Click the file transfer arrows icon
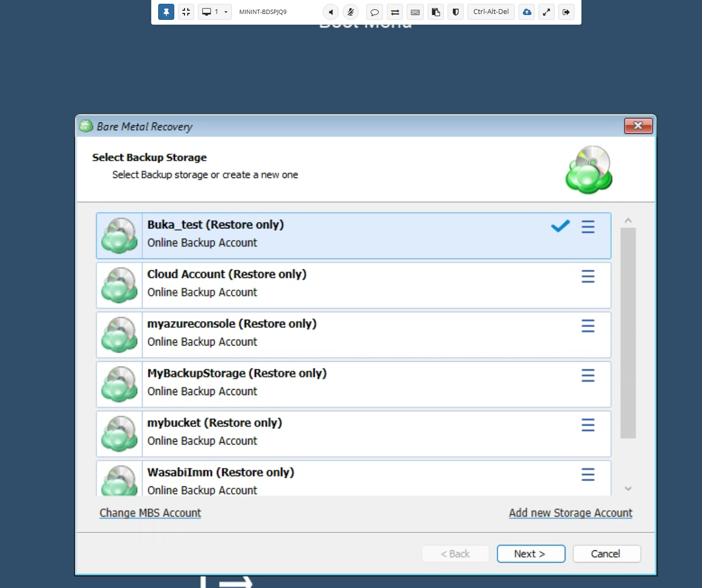Image resolution: width=702 pixels, height=588 pixels. 395,12
